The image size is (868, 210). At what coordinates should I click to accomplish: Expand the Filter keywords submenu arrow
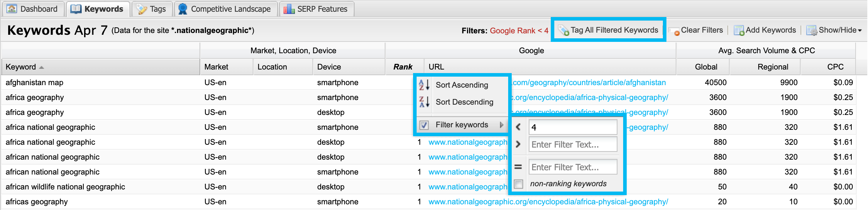pos(501,125)
